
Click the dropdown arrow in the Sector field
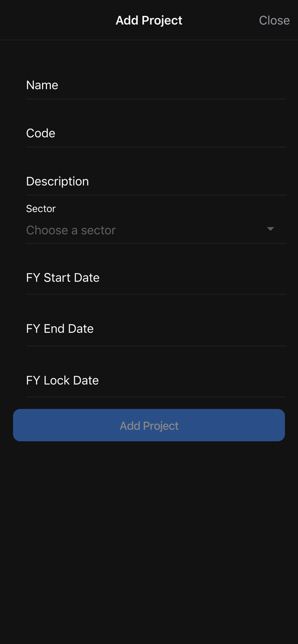point(270,229)
